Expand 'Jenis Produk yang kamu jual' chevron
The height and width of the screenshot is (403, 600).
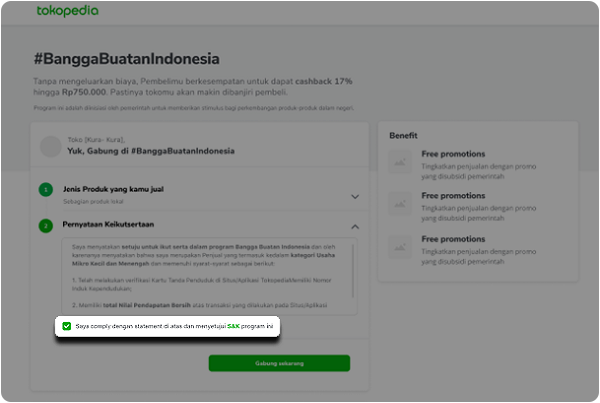[x=355, y=196]
